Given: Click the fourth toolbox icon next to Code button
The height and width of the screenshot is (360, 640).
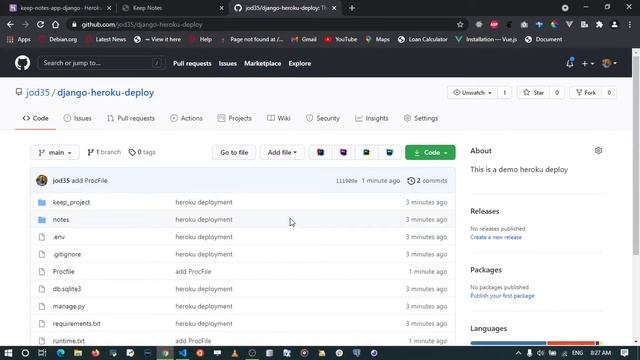Looking at the screenshot, I should 389,152.
